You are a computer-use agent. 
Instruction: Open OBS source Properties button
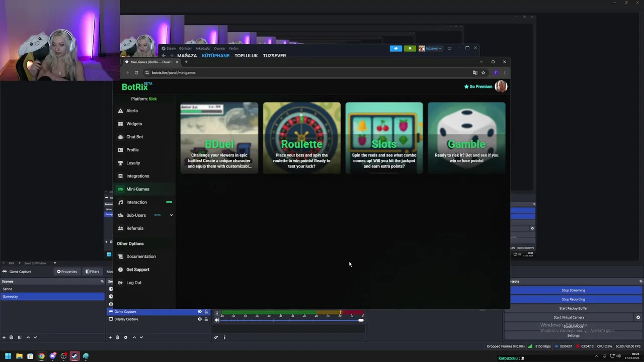pos(67,271)
